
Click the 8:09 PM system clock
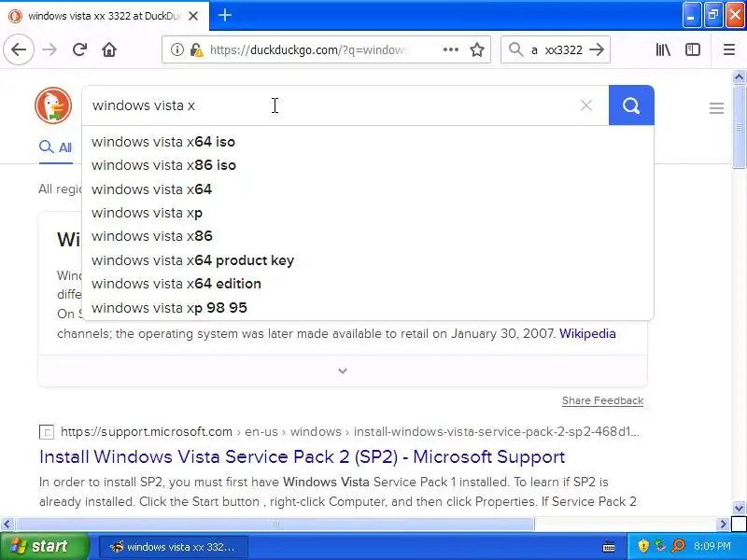click(712, 546)
